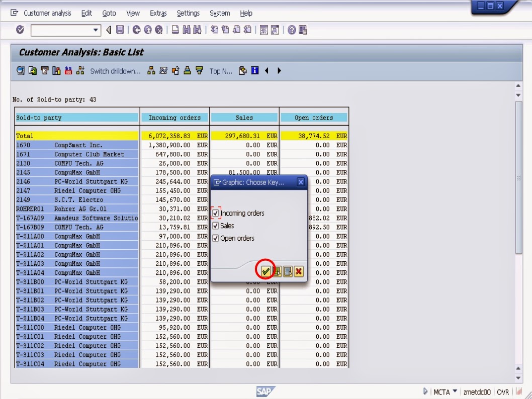Click the green Enter checkmark in the toolbar
532x399 pixels.
click(x=20, y=30)
